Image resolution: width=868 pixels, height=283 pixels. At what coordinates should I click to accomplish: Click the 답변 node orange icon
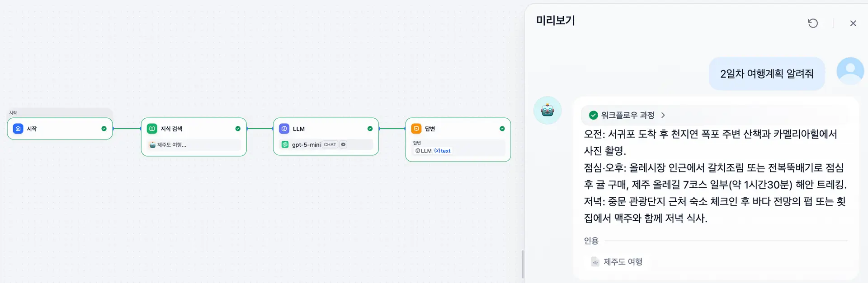click(416, 129)
